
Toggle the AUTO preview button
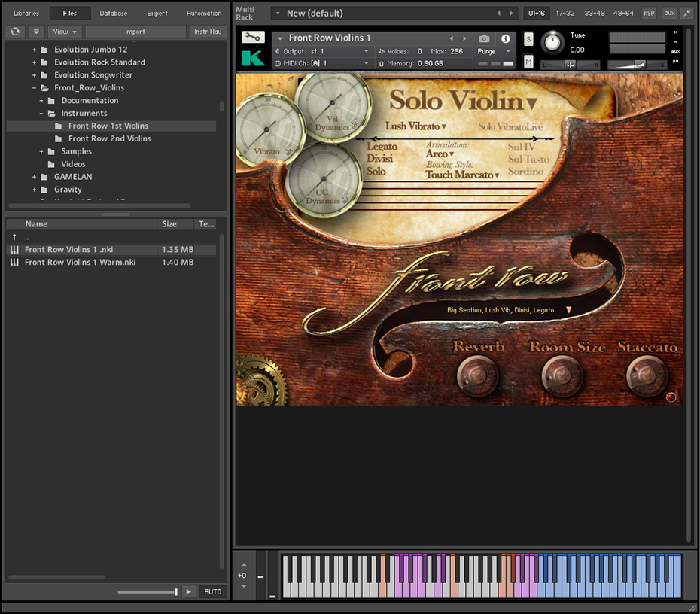(212, 591)
